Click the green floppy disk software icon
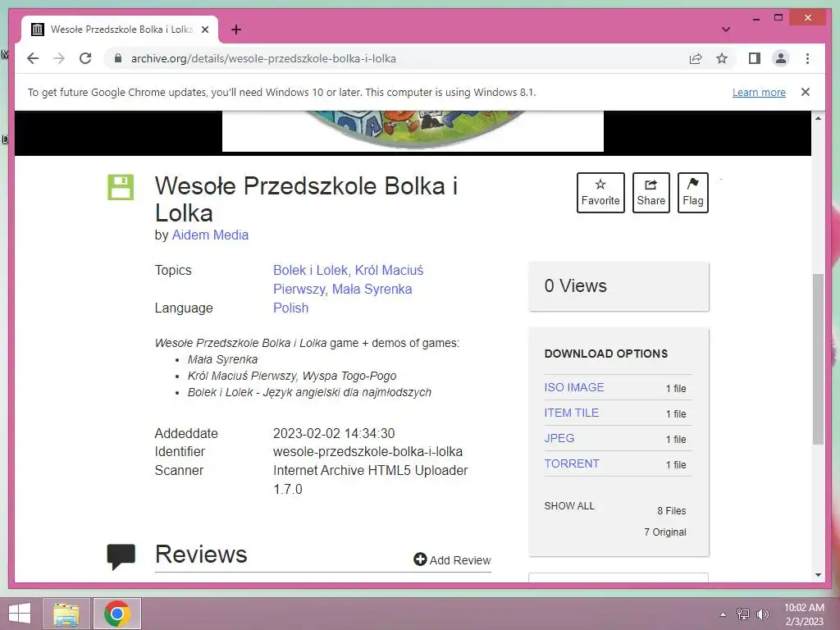 [x=121, y=187]
